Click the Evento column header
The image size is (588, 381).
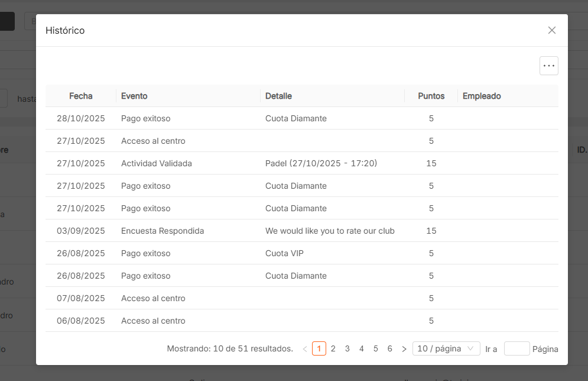[134, 96]
